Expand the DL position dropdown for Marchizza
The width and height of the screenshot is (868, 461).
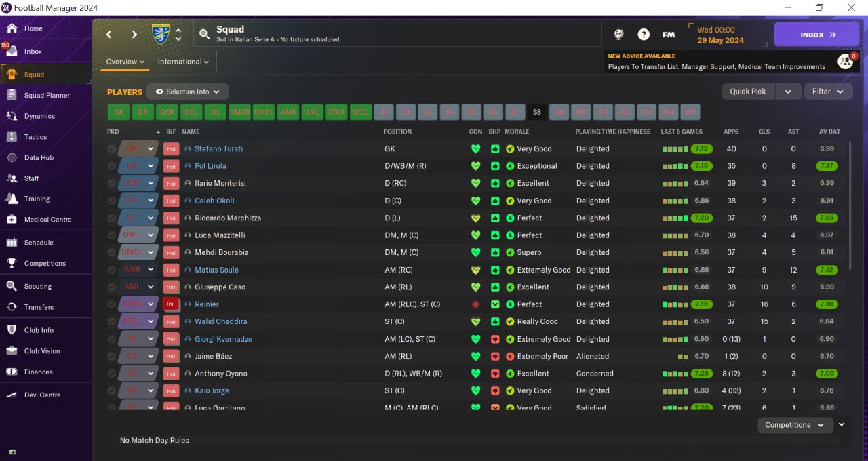151,218
